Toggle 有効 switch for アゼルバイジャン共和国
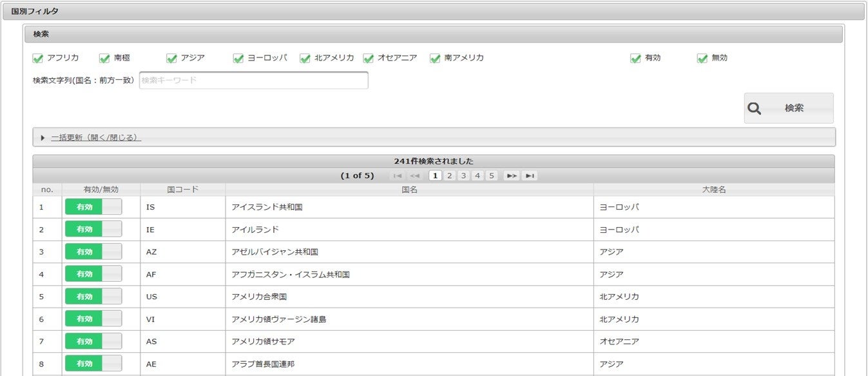Viewport: 868px width, 376px height. tap(93, 252)
